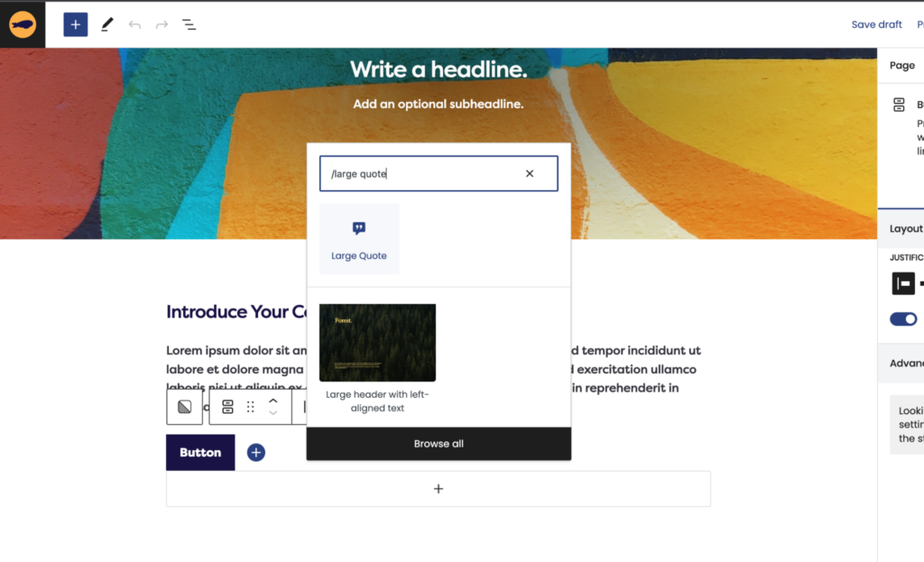Select the Forest large header pattern thumbnail

[377, 342]
